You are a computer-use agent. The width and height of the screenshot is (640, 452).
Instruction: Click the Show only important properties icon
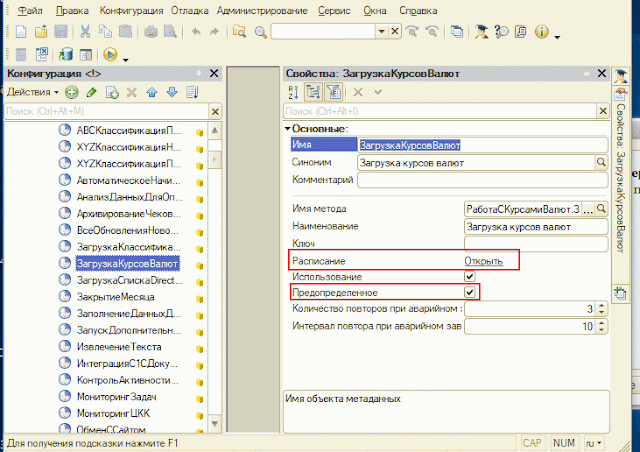333,92
